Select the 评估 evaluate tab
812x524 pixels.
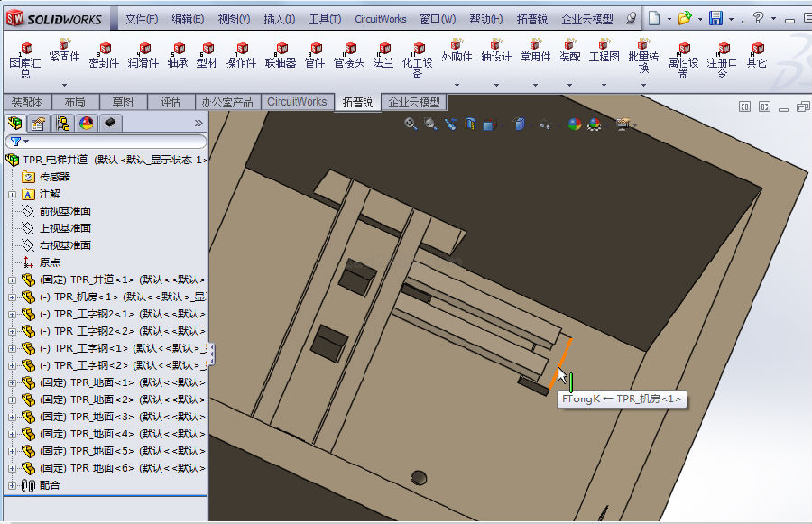[171, 102]
